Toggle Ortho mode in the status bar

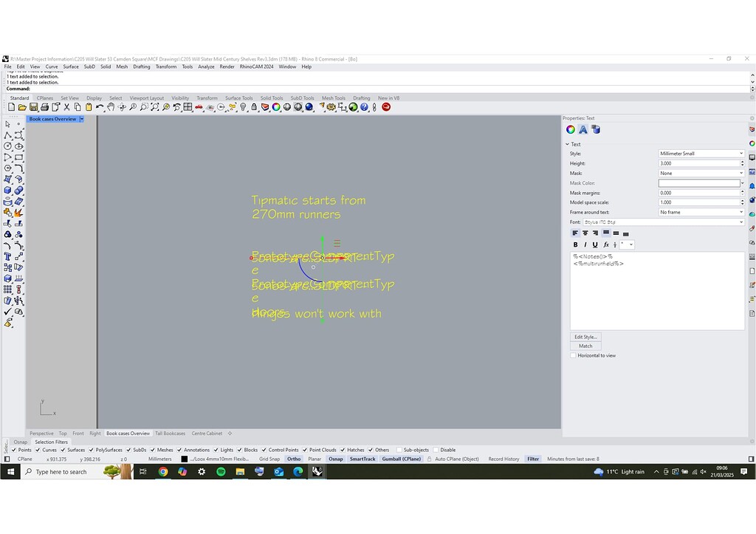point(294,459)
